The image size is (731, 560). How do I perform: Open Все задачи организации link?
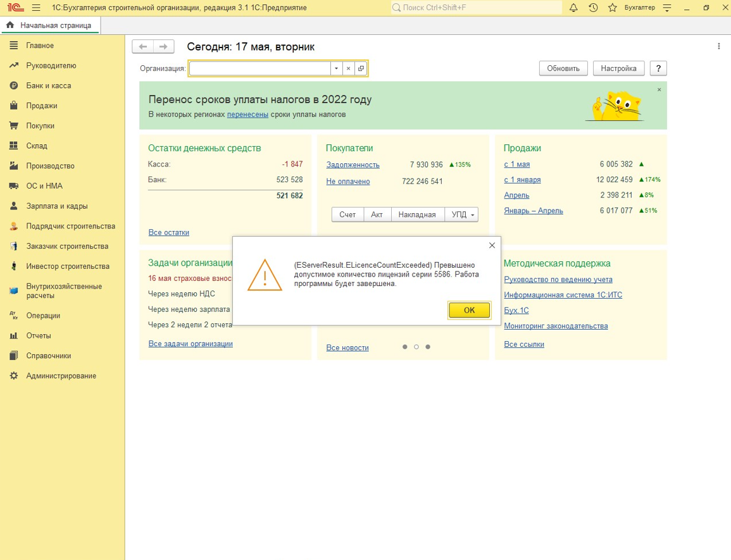coord(191,344)
